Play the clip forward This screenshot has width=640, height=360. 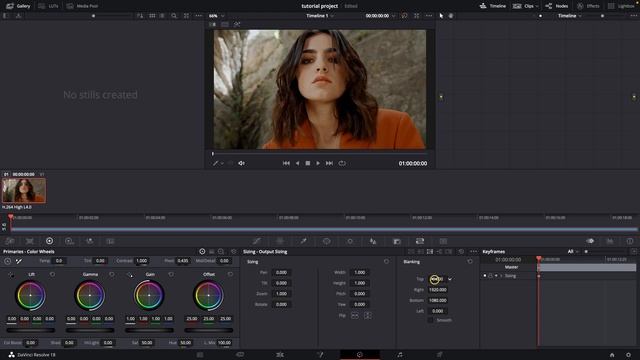tap(318, 163)
